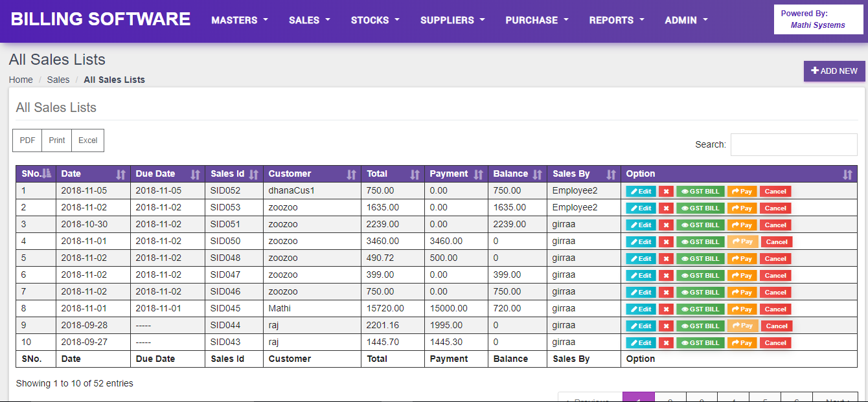Open the SUPPLIERS dropdown
Viewport: 868px width, 402px height.
pos(452,20)
